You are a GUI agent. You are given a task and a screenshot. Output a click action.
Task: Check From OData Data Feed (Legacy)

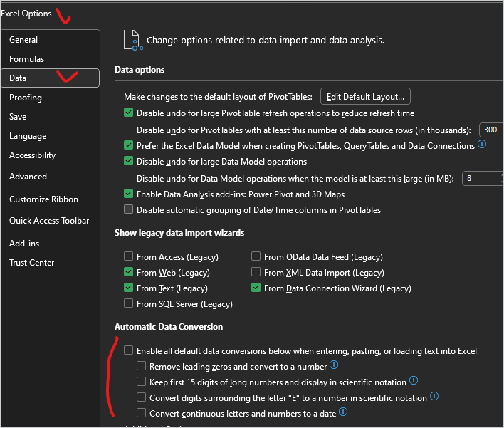(256, 256)
